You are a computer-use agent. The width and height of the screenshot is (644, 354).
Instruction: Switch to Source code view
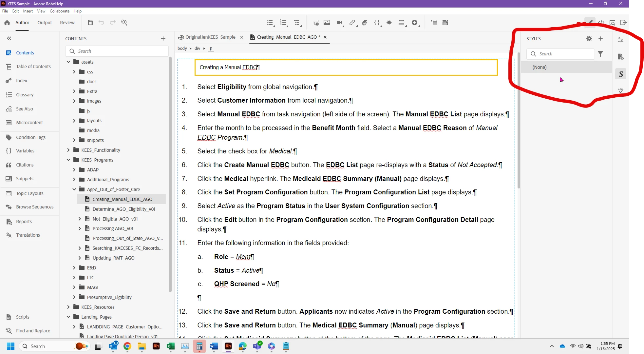(x=601, y=23)
